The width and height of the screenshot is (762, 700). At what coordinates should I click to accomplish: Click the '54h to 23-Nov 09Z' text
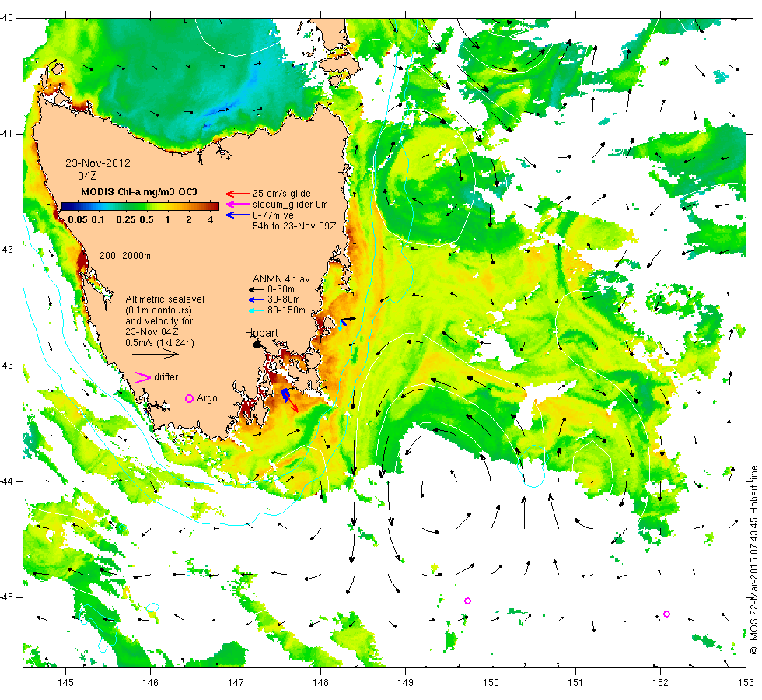[294, 226]
